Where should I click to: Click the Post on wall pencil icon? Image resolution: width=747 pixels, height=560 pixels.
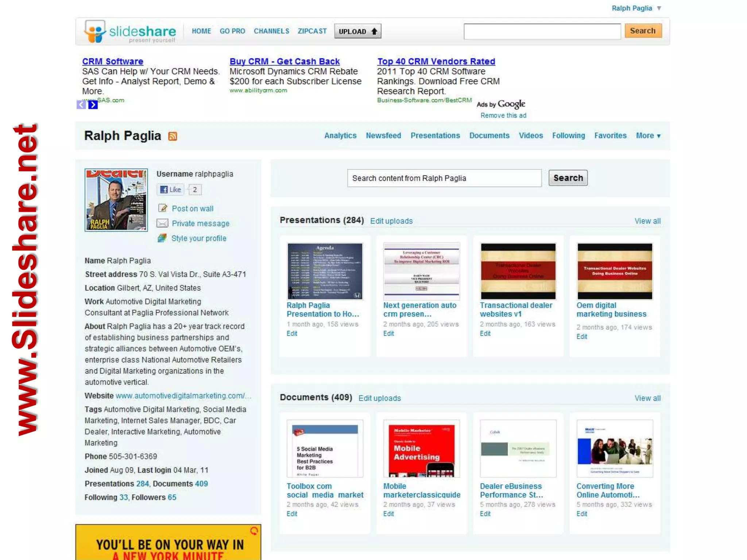click(162, 208)
